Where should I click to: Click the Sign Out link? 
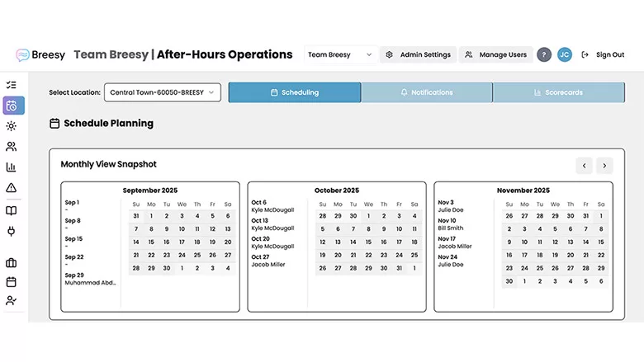pyautogui.click(x=610, y=54)
